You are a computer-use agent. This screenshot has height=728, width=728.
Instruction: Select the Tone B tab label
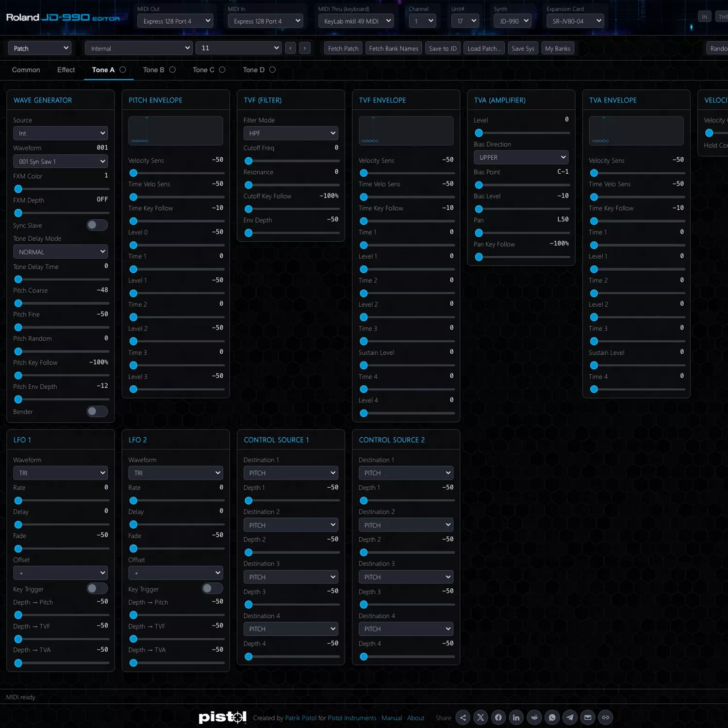(x=153, y=70)
